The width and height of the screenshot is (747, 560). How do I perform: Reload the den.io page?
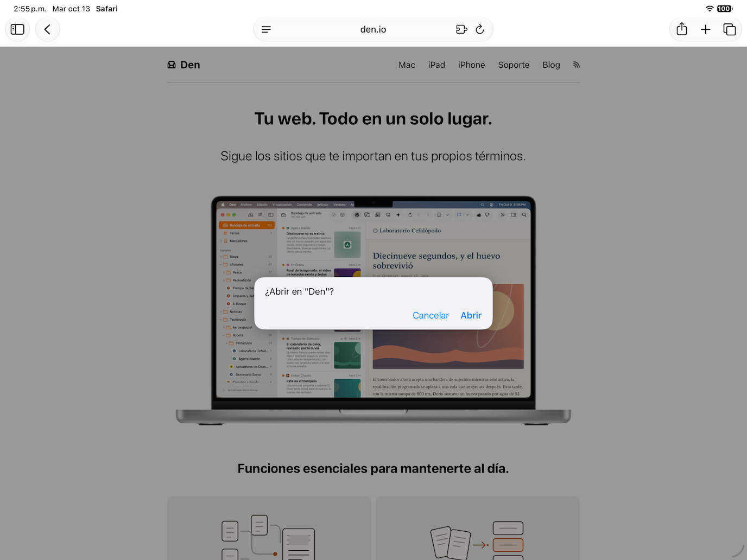(x=480, y=29)
